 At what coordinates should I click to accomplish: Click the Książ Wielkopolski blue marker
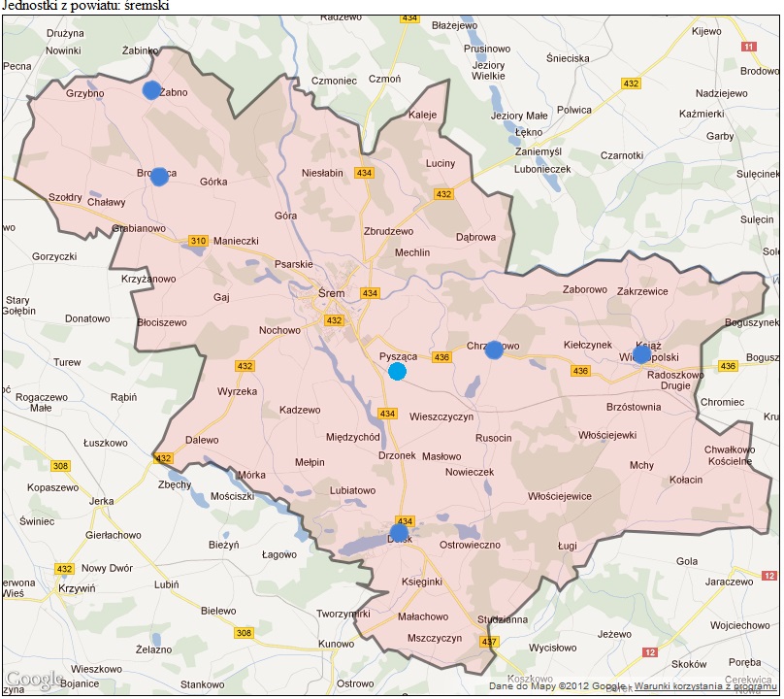point(641,354)
